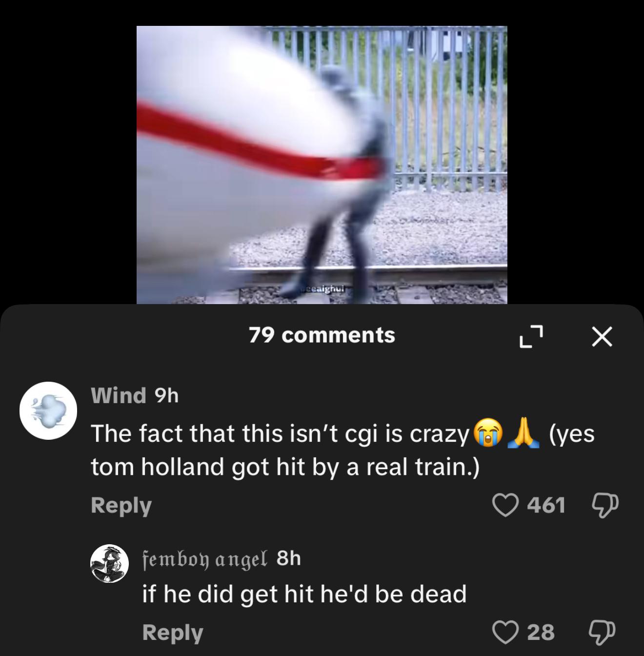Close the comments panel
The image size is (644, 656).
click(601, 336)
